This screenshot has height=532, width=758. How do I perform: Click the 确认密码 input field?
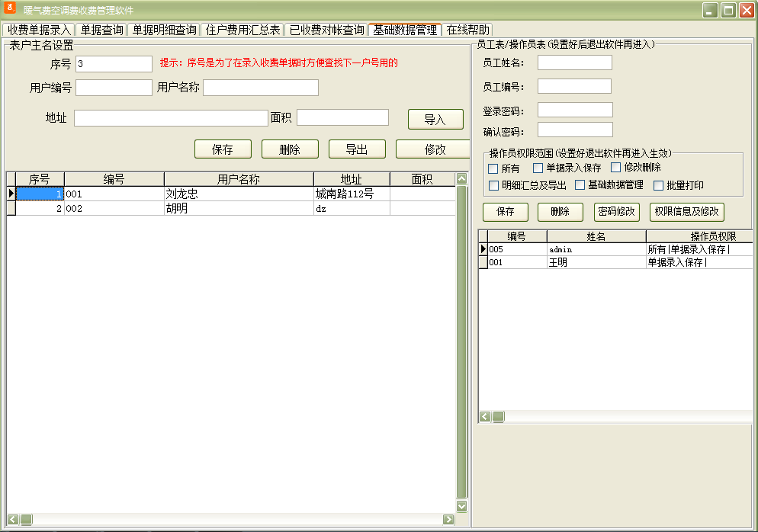point(575,130)
